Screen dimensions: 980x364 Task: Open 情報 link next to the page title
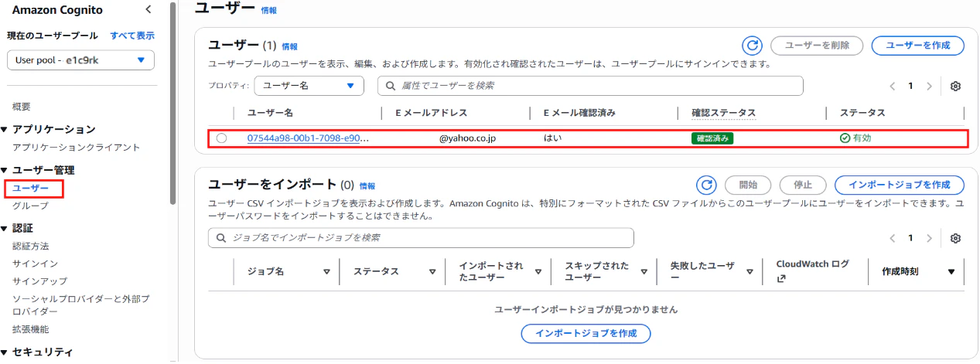(x=269, y=11)
